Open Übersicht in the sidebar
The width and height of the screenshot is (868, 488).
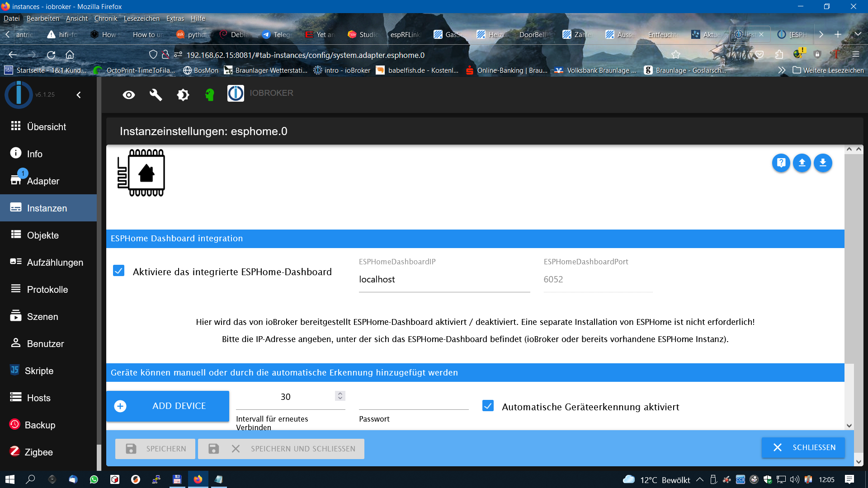[48, 127]
